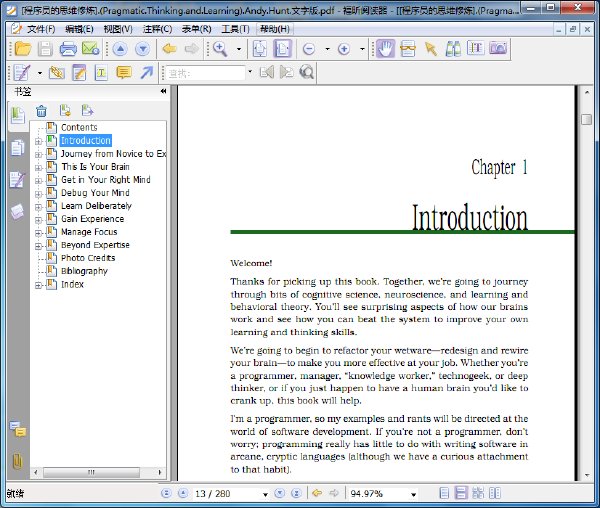Jump to last page in status bar
600x508 pixels.
tap(296, 493)
